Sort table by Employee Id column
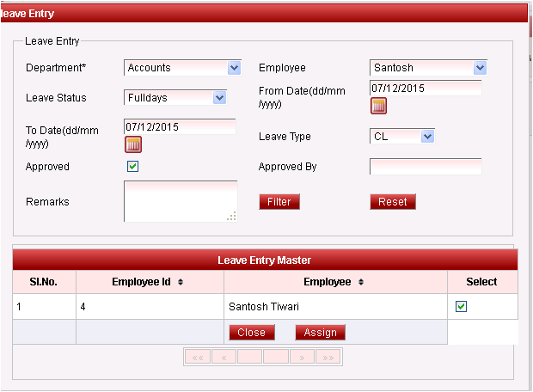Viewport: 533px width, 392px height. click(x=181, y=282)
